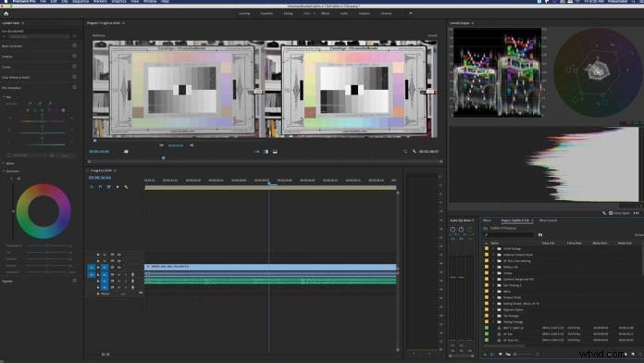This screenshot has width=644, height=363.
Task: Toggle Linked Selection icon in timeline
Action: [x=109, y=187]
